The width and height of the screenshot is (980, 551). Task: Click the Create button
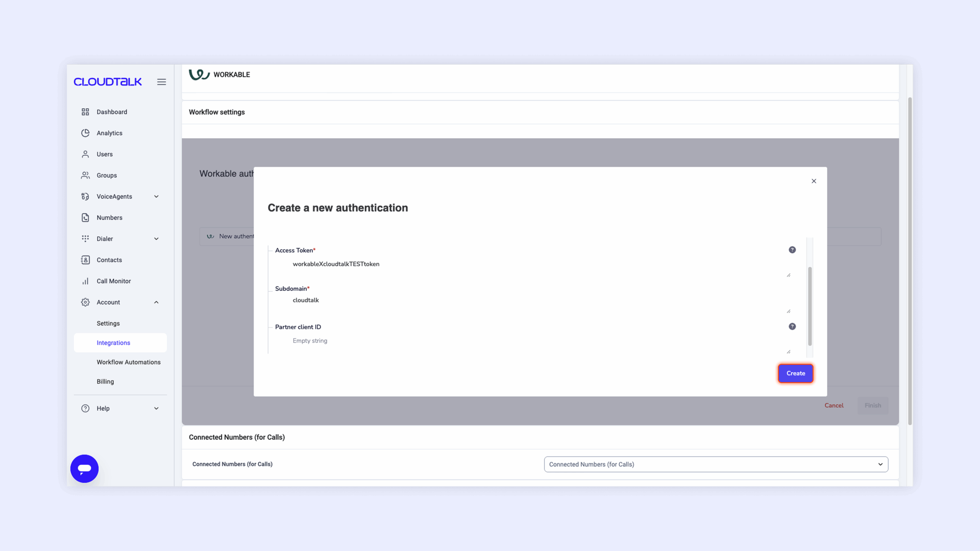pos(795,373)
